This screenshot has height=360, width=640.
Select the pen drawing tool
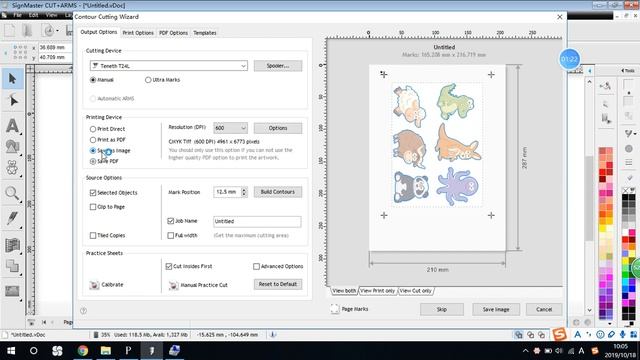[12, 218]
